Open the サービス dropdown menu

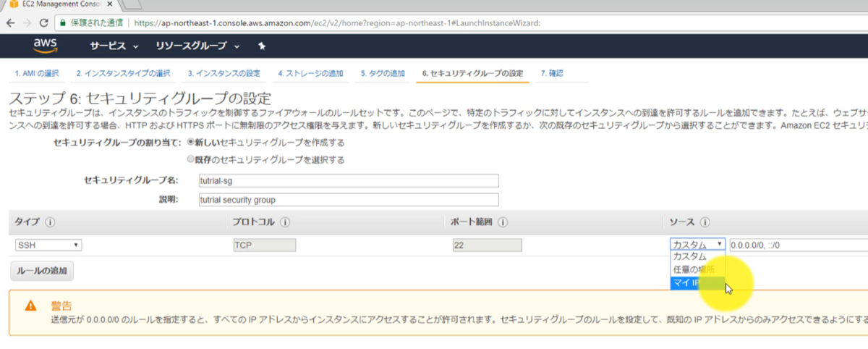114,46
